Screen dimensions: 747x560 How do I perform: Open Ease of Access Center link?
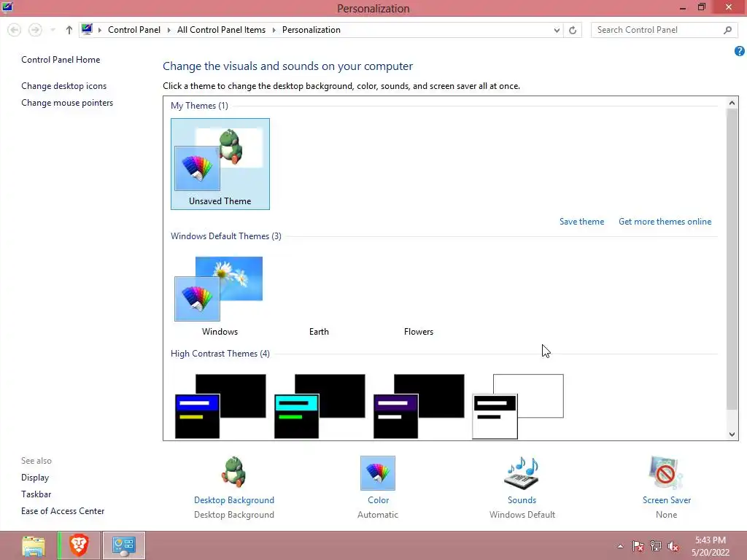63,511
